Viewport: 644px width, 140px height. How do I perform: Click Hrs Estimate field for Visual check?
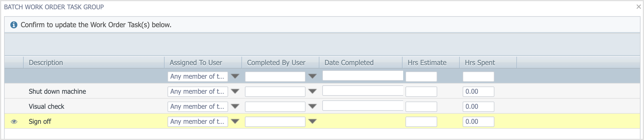pos(421,107)
